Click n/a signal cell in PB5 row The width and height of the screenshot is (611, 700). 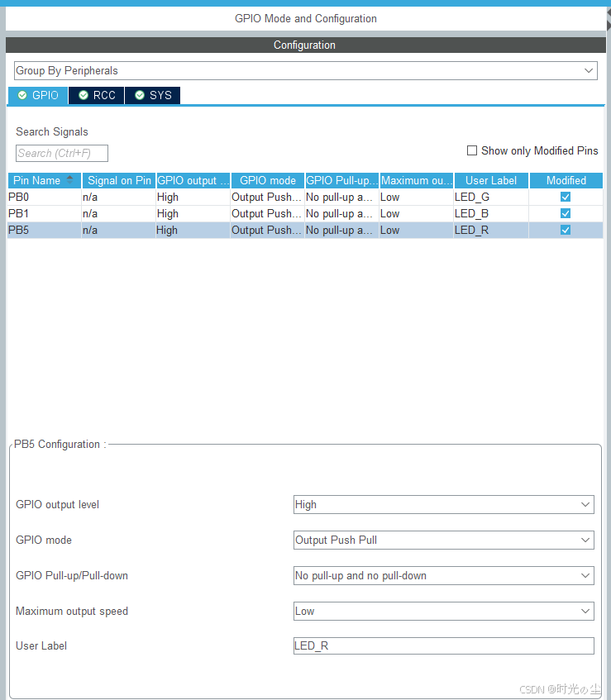(118, 230)
